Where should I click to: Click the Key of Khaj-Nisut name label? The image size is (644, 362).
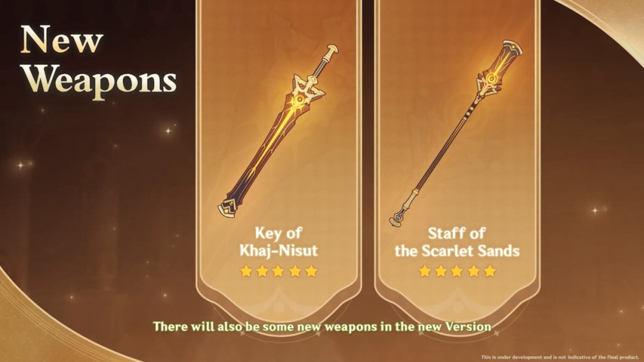[x=279, y=242]
